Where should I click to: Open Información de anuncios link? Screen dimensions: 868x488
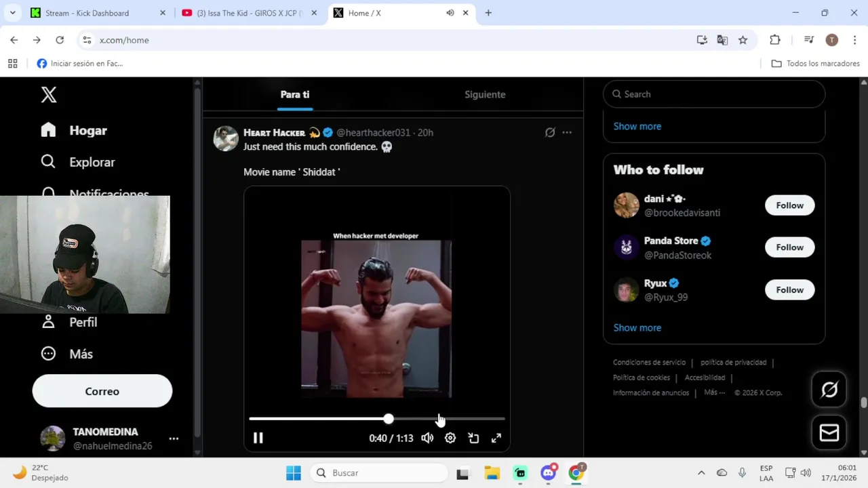coord(651,392)
